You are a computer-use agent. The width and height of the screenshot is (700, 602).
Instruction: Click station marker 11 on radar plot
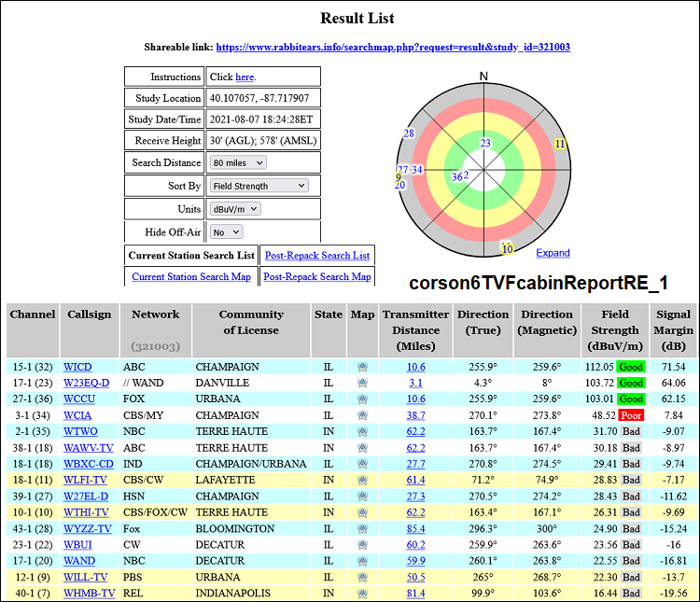pyautogui.click(x=560, y=144)
